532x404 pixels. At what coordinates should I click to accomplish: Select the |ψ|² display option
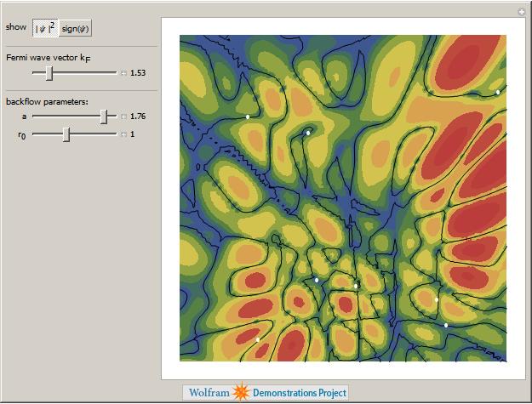pos(44,28)
